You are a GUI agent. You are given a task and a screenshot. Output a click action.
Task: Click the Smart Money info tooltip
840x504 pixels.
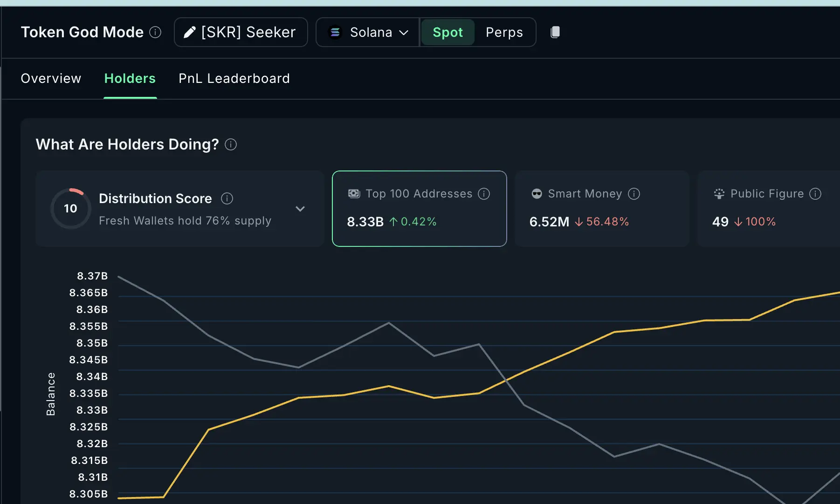(634, 193)
